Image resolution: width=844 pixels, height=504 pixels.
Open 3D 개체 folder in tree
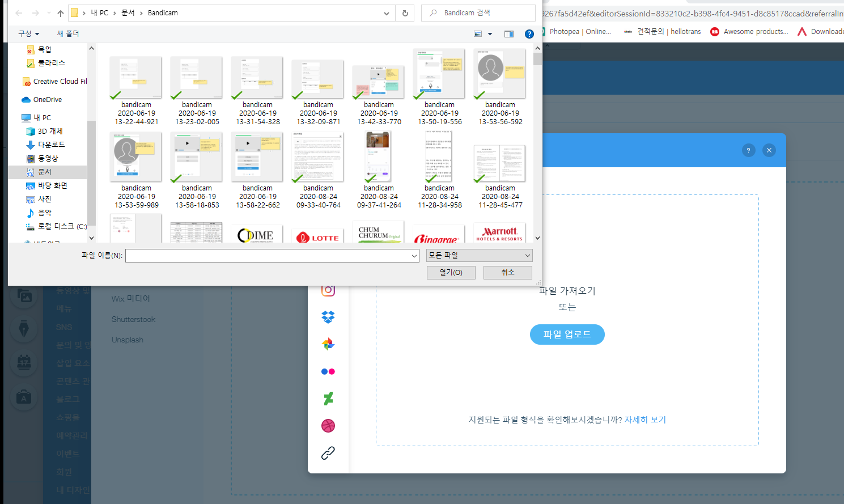(x=45, y=132)
